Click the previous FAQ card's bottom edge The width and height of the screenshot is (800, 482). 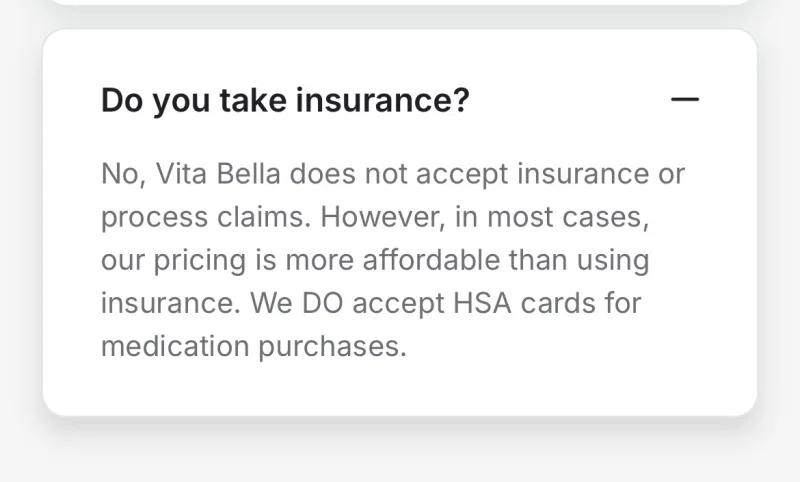(400, 2)
